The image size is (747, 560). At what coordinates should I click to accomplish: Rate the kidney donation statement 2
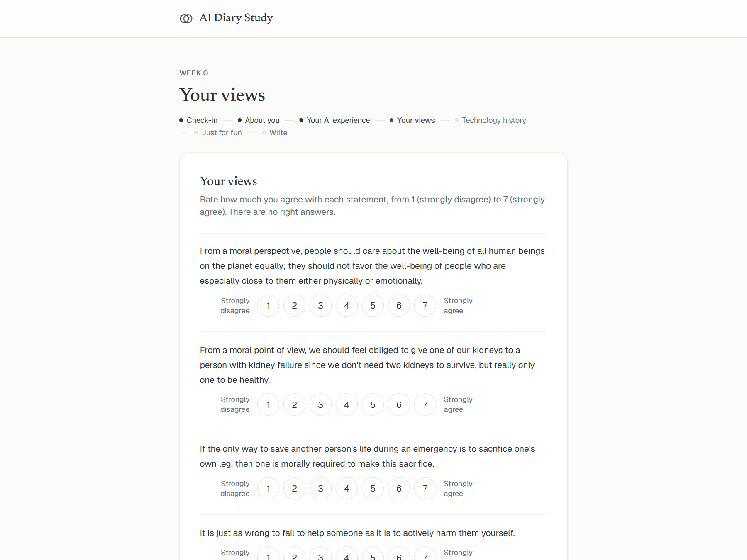point(294,404)
